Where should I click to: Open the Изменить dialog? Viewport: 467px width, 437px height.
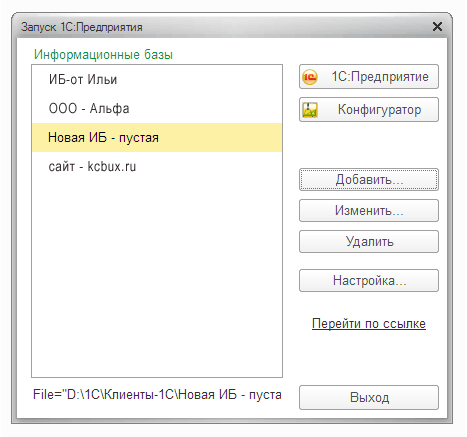point(369,211)
